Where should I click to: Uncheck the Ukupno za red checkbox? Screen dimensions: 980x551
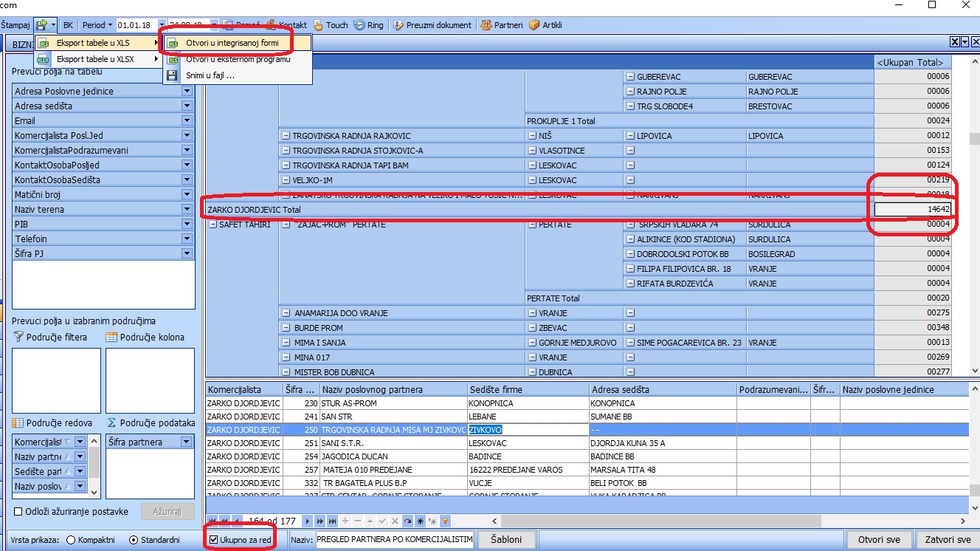coord(214,540)
